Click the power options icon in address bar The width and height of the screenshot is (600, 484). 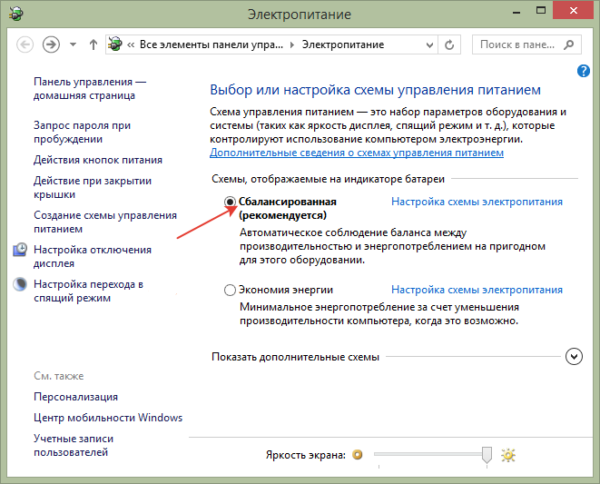[115, 44]
